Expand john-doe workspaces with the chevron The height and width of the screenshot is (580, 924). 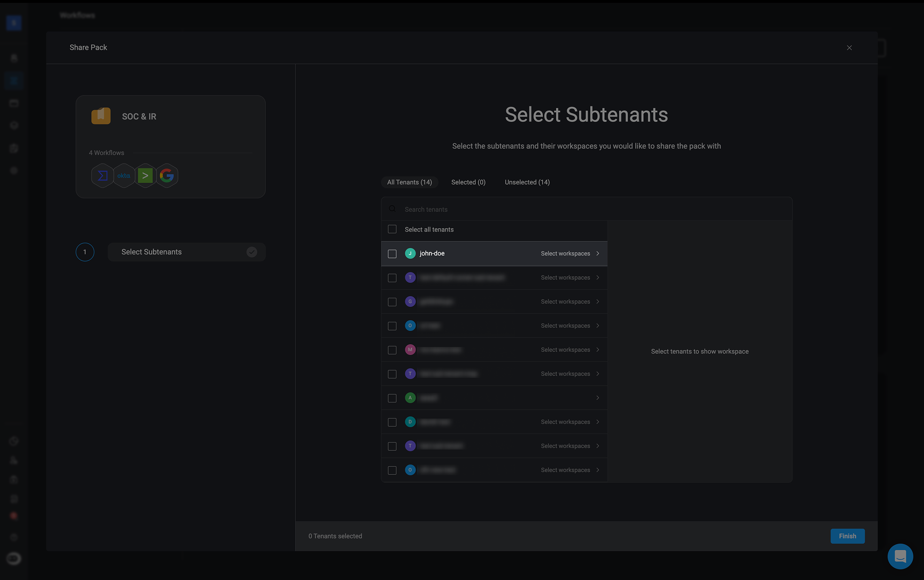point(597,253)
